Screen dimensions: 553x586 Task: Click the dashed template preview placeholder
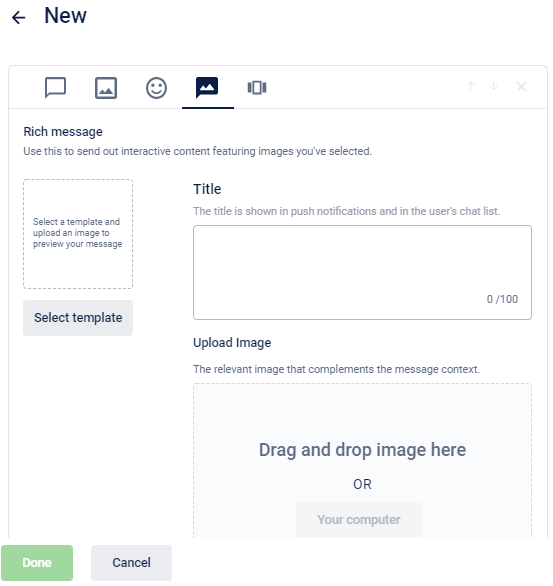tap(78, 234)
